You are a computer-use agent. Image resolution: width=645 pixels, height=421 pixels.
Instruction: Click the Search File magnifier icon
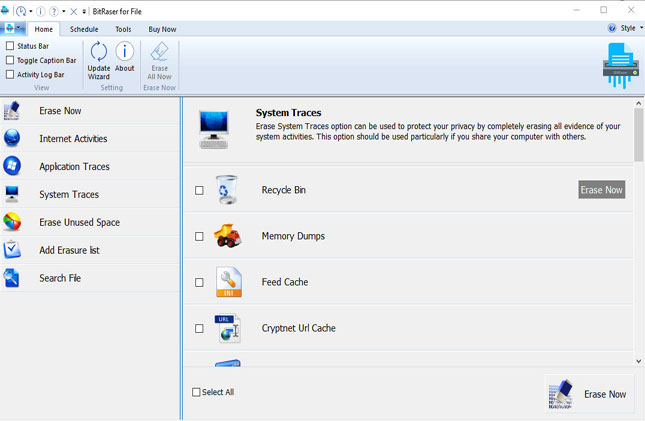pos(12,278)
